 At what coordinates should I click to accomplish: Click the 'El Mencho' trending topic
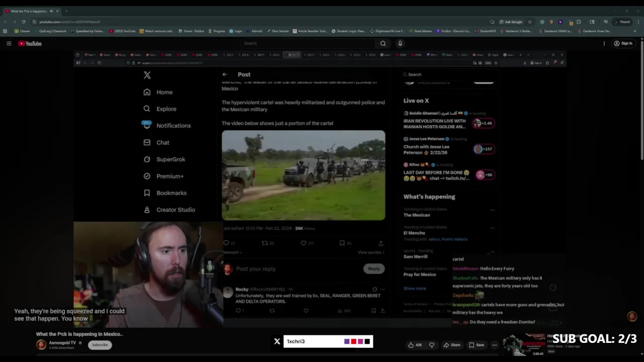point(414,233)
